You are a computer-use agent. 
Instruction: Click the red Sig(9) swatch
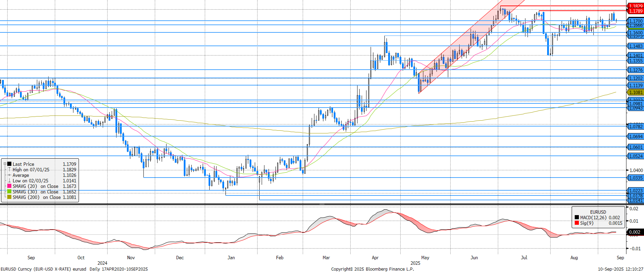(x=577, y=223)
